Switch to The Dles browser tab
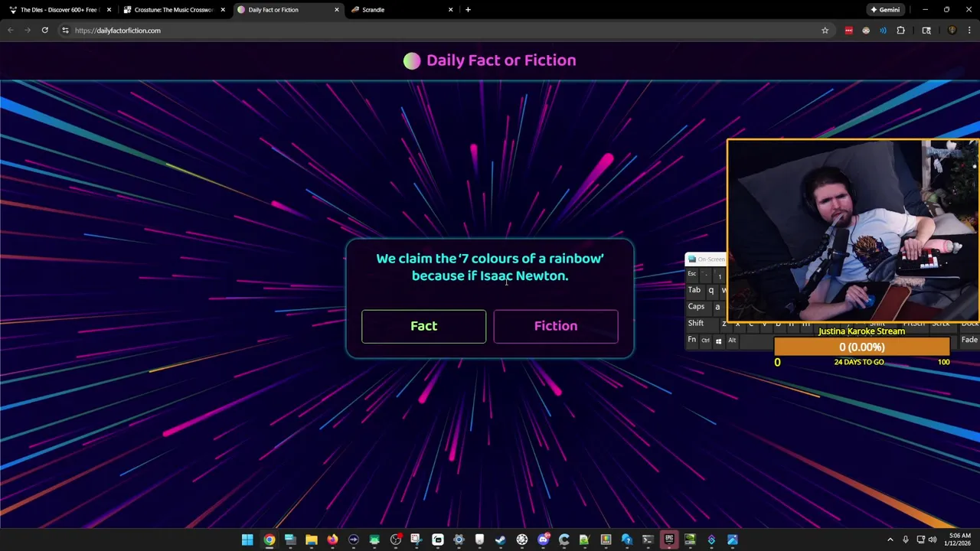The height and width of the screenshot is (551, 980). tap(59, 10)
